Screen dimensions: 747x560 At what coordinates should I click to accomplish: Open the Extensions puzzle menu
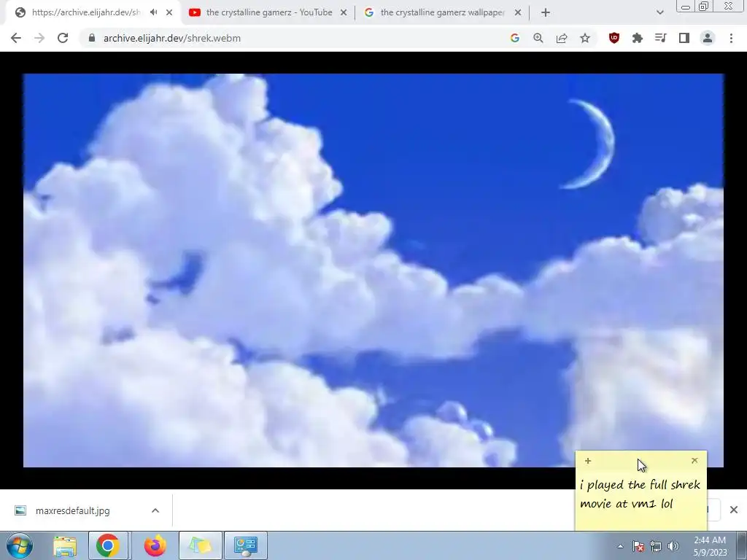point(638,38)
